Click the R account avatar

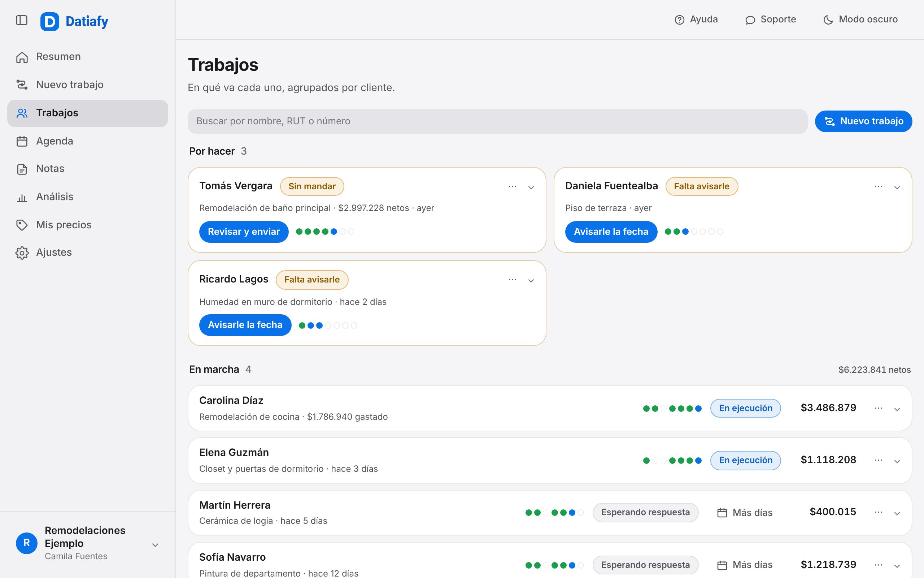(x=27, y=543)
